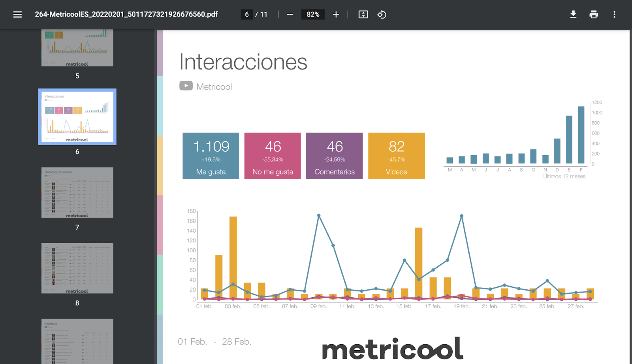Click the zoom in plus icon
This screenshot has height=364, width=632.
click(336, 15)
